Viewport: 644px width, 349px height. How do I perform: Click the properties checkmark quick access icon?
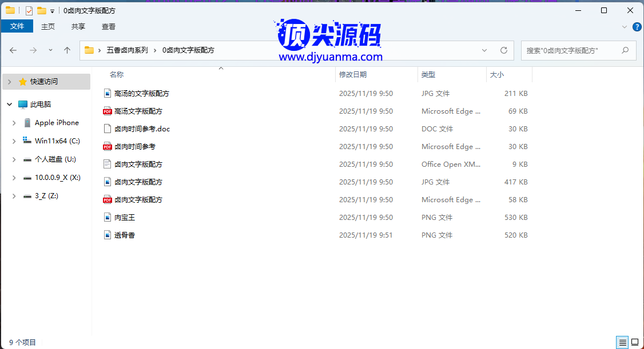pos(29,10)
